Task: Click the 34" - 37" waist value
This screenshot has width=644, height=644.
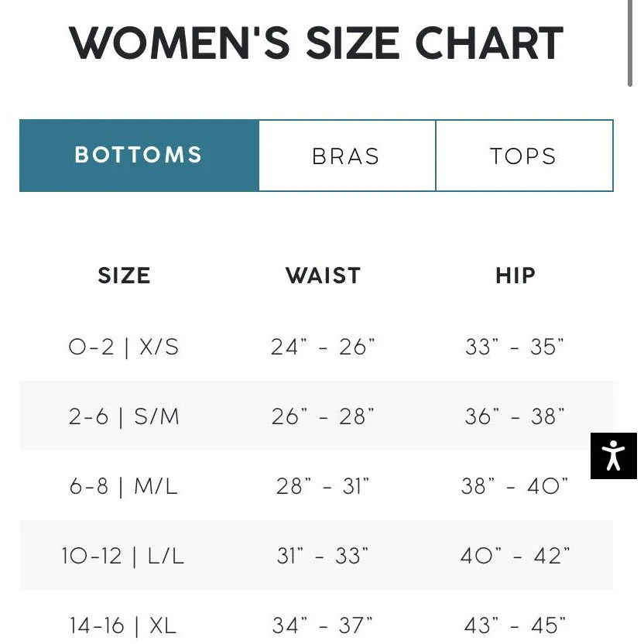Action: (x=323, y=625)
